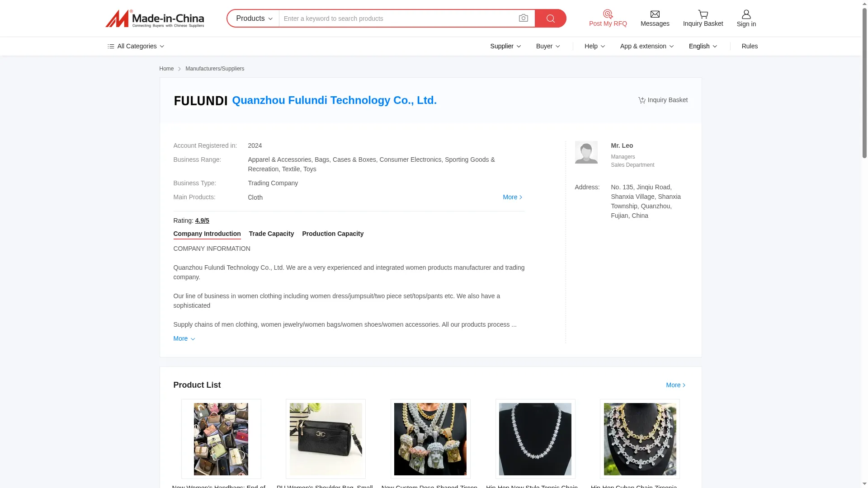Switch to Trade Capacity tab
The height and width of the screenshot is (488, 868).
(x=271, y=234)
